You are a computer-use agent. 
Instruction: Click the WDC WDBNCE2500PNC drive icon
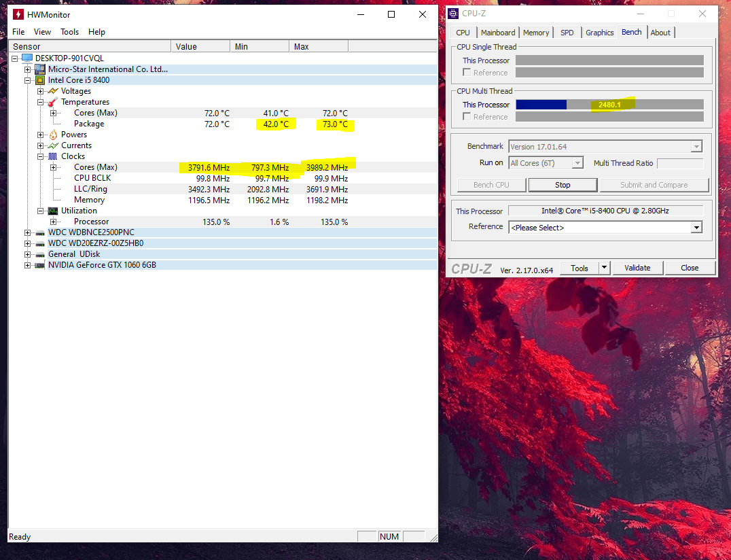[40, 232]
